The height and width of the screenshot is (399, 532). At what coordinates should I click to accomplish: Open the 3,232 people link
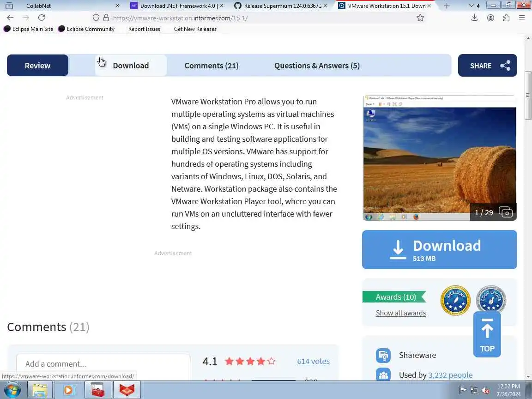click(450, 375)
